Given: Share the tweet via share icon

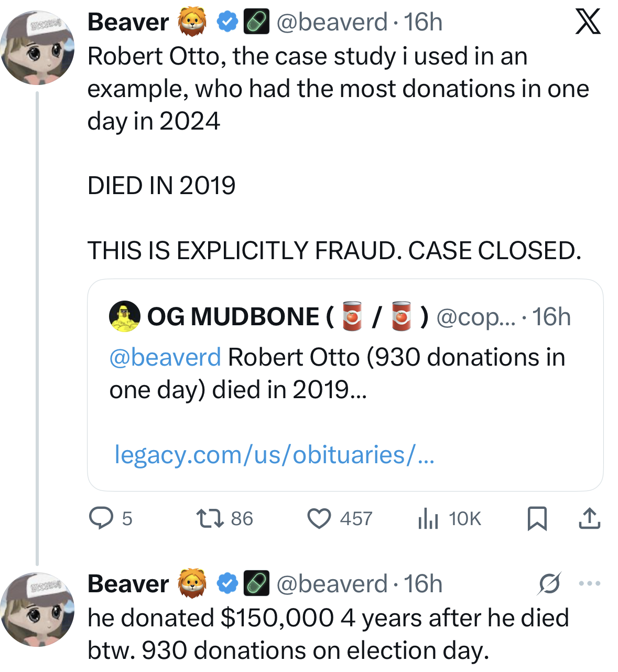Looking at the screenshot, I should point(589,518).
